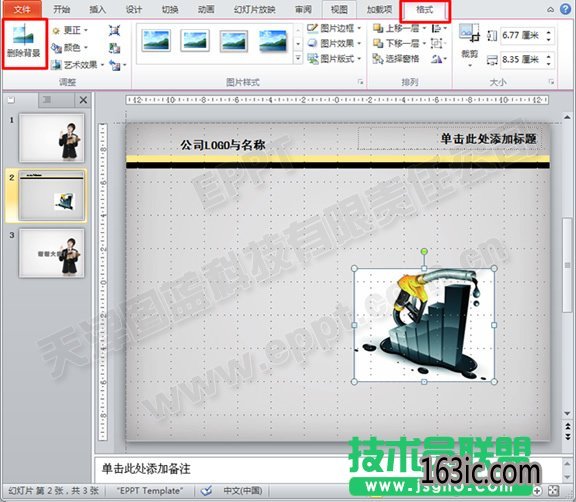This screenshot has width=576, height=502.
Task: Click the Compress Pictures icon
Action: coord(114,30)
